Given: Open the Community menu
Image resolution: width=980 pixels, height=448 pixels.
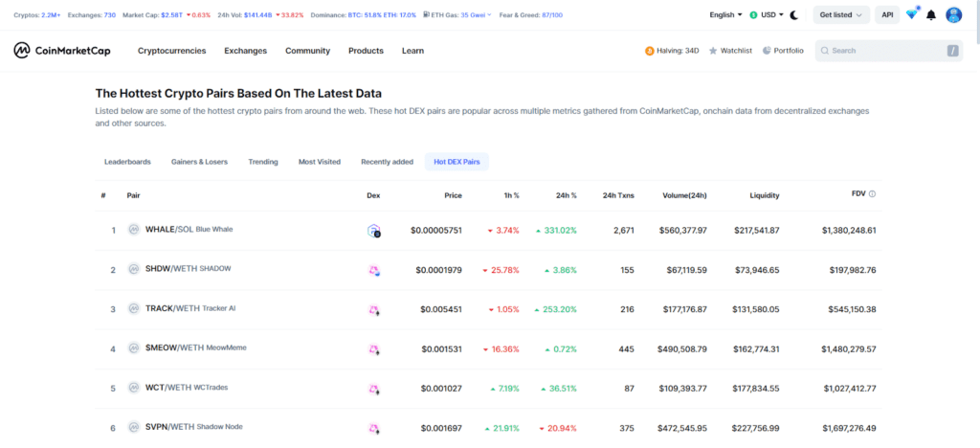Looking at the screenshot, I should click(x=307, y=51).
